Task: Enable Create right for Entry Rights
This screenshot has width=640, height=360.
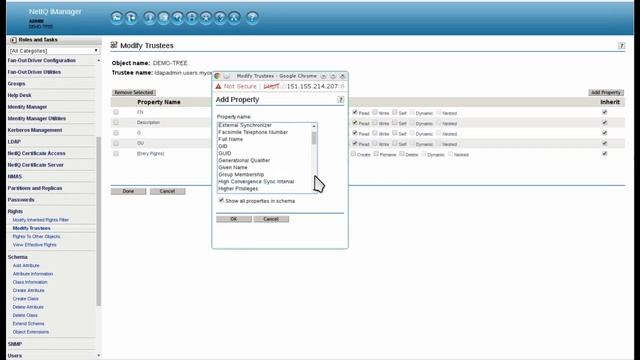Action: pyautogui.click(x=353, y=154)
